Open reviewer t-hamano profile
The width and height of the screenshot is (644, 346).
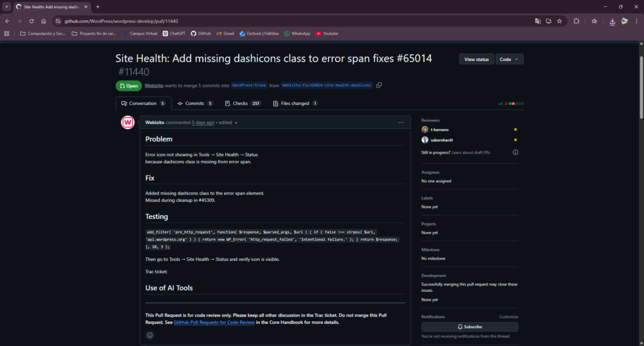(440, 130)
